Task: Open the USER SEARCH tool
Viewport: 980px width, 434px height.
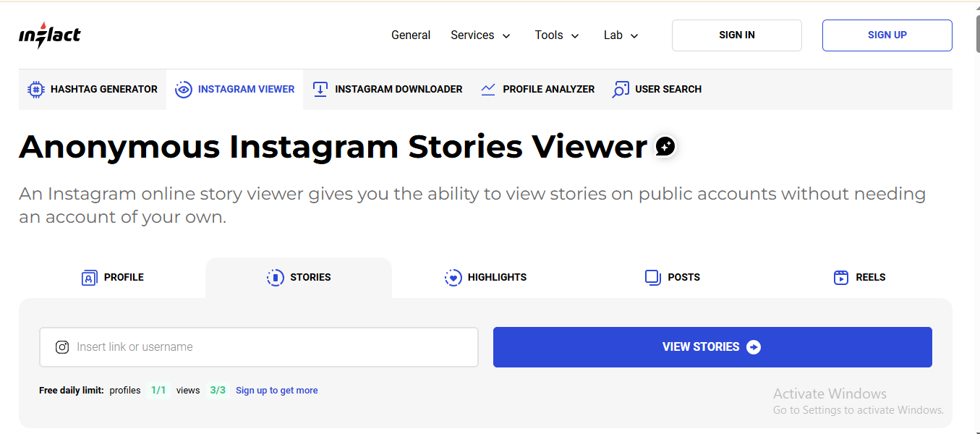Action: pos(657,90)
